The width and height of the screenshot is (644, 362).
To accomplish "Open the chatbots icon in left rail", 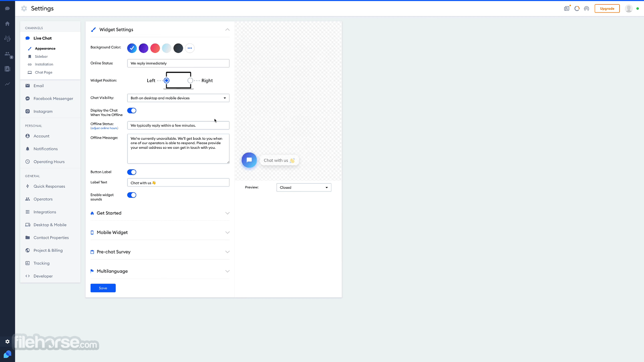I will [x=7, y=38].
